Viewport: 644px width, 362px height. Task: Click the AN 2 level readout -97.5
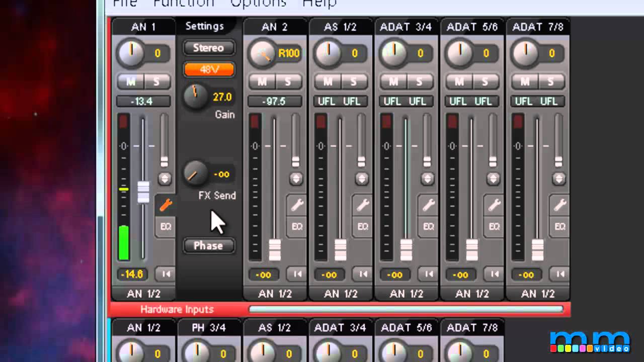[275, 101]
